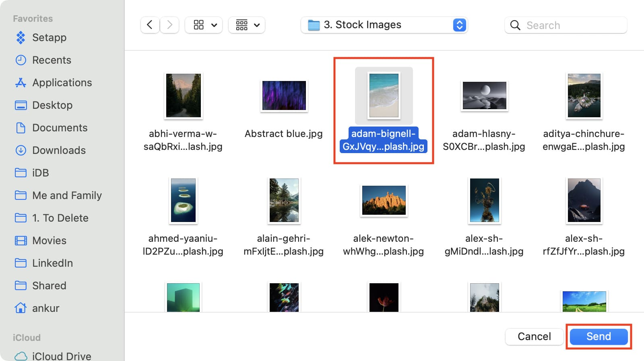The width and height of the screenshot is (644, 361).
Task: Open Setapp in the sidebar
Action: [49, 37]
